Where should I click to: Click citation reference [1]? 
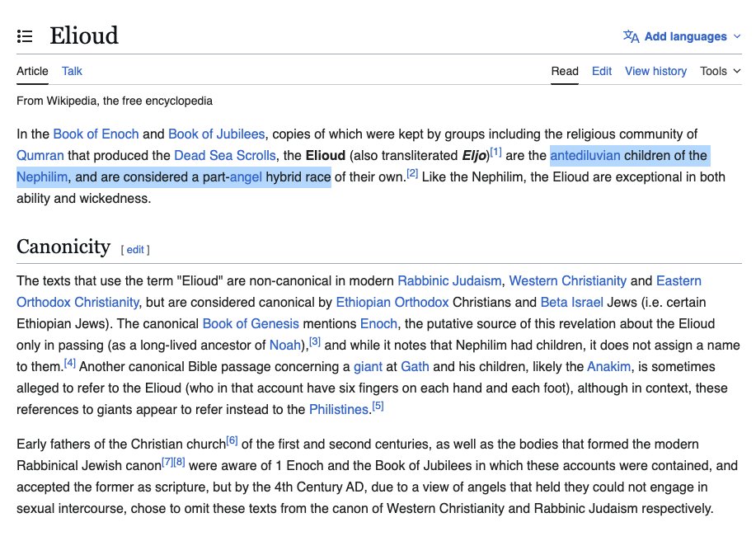coord(495,152)
